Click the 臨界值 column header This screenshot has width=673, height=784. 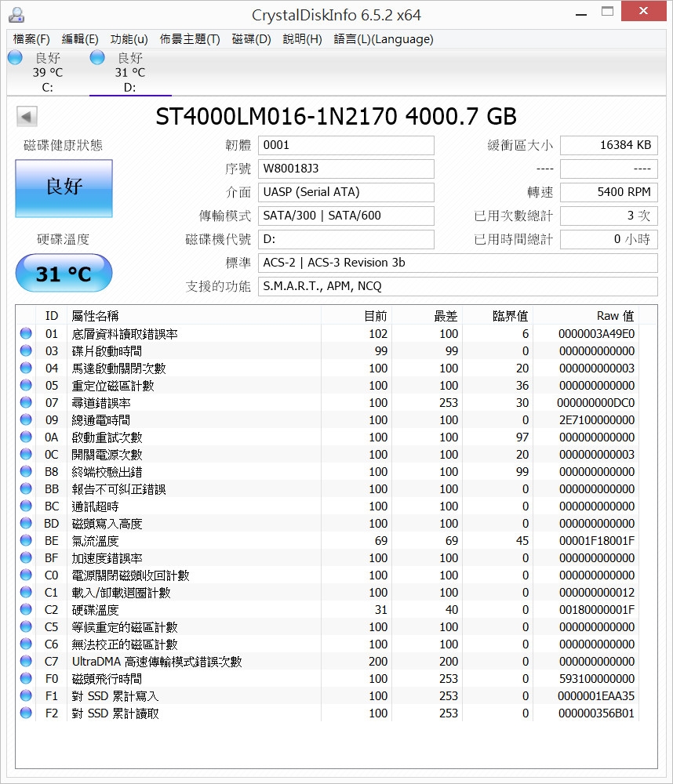click(x=498, y=316)
